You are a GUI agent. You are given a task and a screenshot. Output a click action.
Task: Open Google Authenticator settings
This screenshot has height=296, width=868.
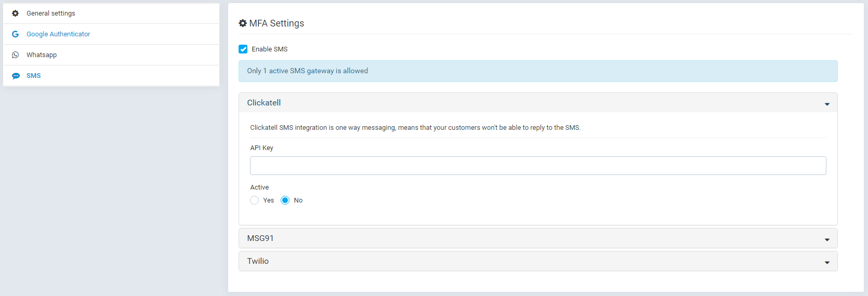pyautogui.click(x=111, y=34)
